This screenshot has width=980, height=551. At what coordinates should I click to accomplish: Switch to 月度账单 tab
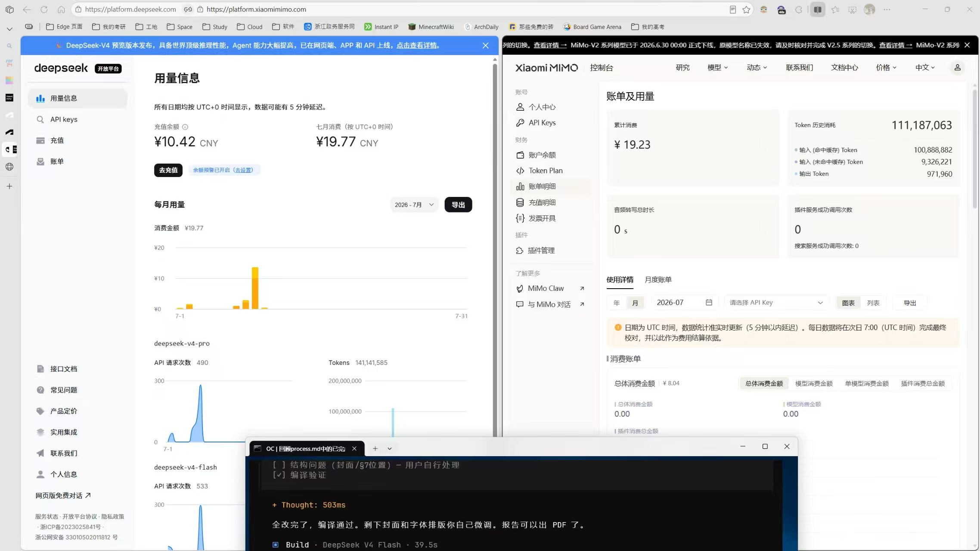click(x=658, y=280)
